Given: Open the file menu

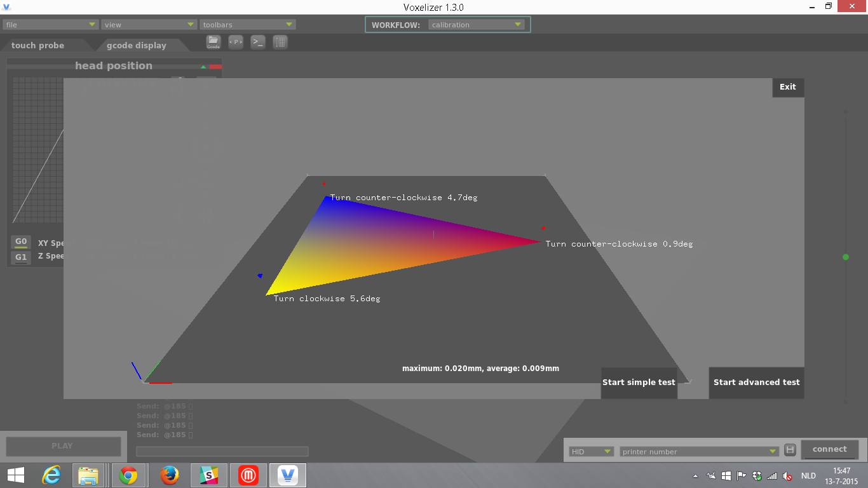Looking at the screenshot, I should [50, 25].
